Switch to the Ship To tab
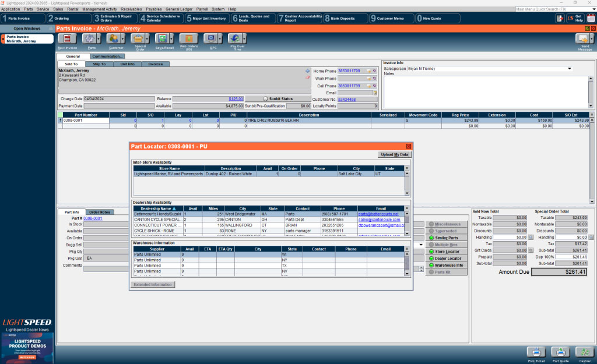 coord(99,64)
